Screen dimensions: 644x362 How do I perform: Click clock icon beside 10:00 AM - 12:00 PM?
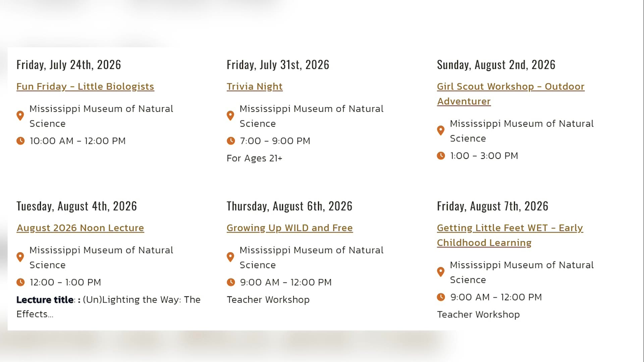click(x=20, y=141)
